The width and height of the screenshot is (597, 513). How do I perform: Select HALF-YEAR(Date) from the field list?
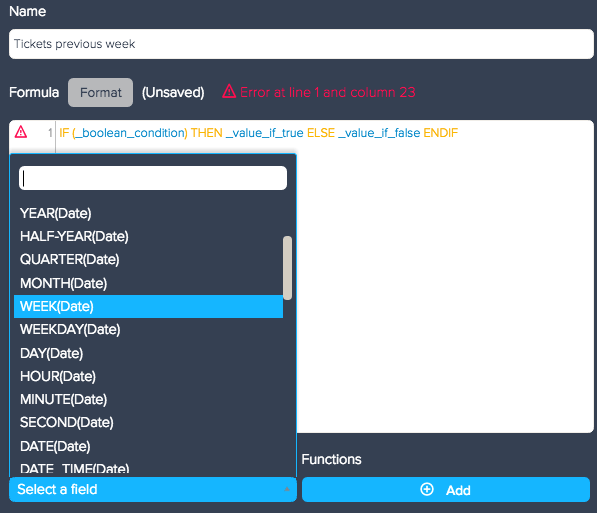148,237
